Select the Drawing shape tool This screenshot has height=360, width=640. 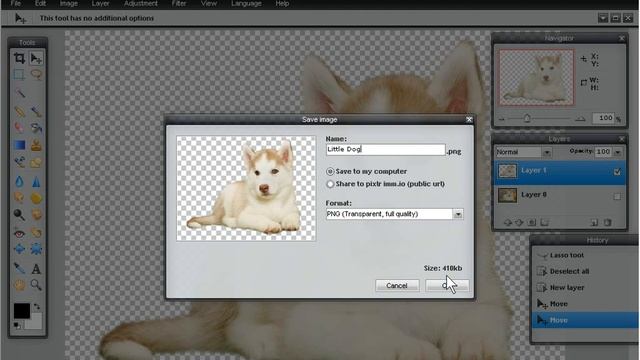click(x=36, y=162)
